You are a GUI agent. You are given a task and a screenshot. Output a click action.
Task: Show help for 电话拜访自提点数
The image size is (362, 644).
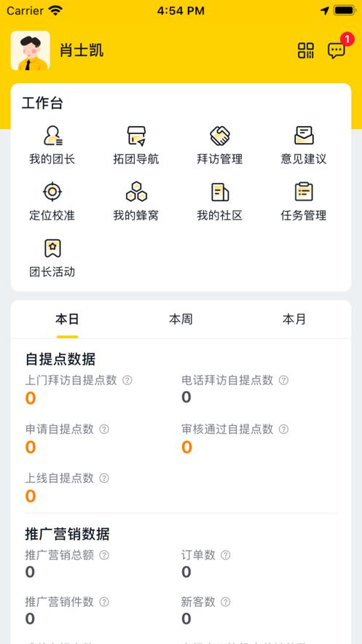point(283,380)
